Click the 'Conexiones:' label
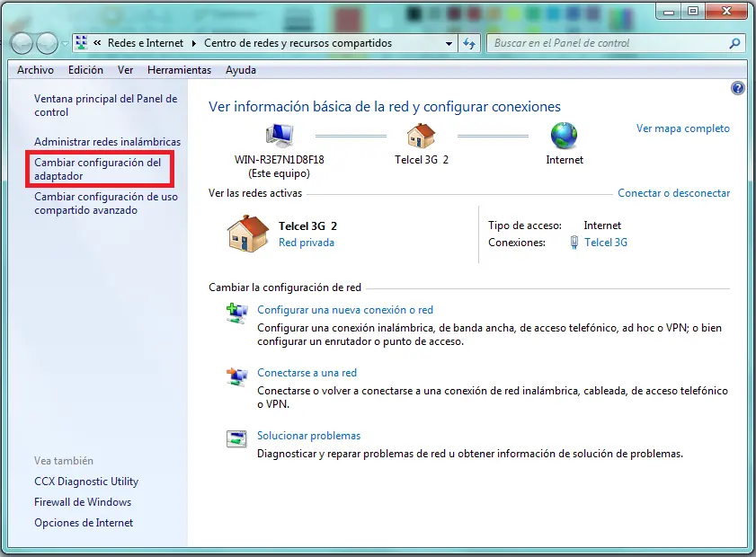This screenshot has width=756, height=557. click(517, 243)
